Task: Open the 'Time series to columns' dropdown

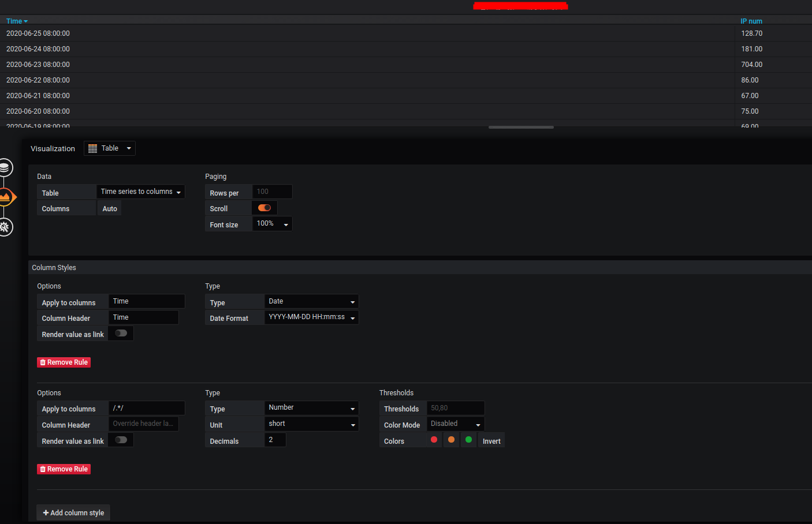Action: point(140,191)
